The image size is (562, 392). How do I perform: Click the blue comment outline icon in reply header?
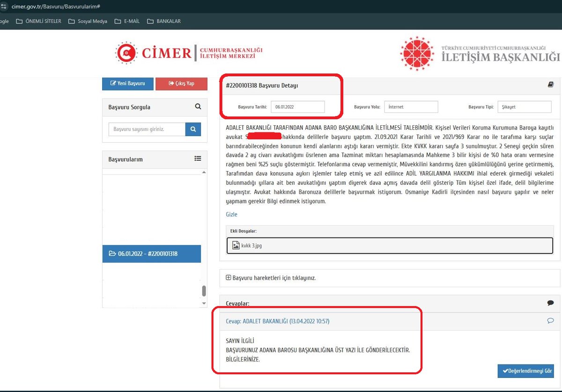point(550,320)
